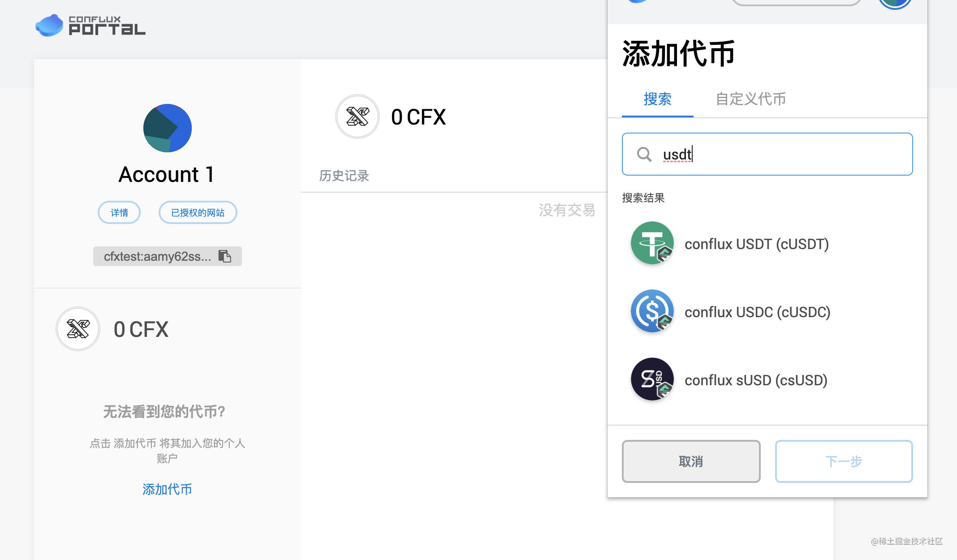Screen dimensions: 957x560
Task: Click the 添加代币 link in sidebar
Action: pyautogui.click(x=167, y=489)
